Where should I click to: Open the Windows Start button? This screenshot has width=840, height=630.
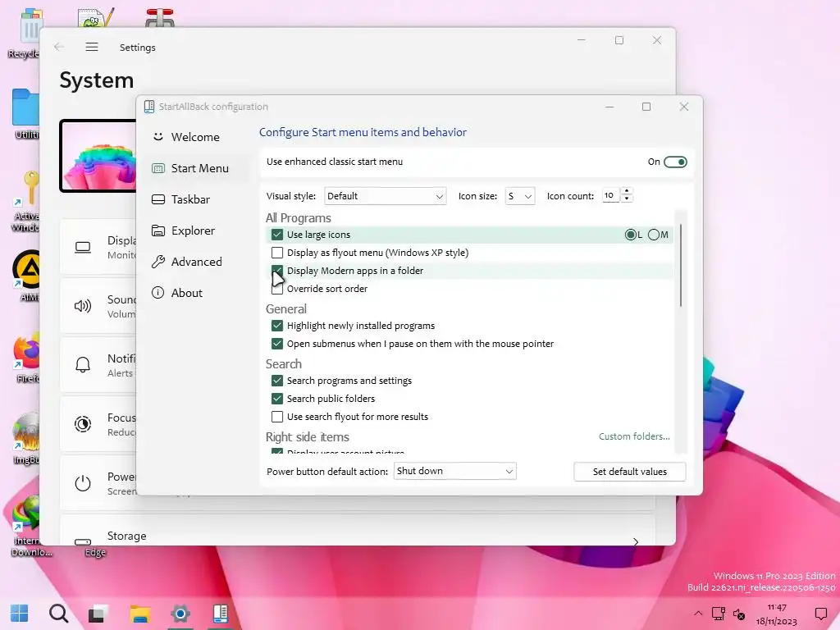coord(20,613)
